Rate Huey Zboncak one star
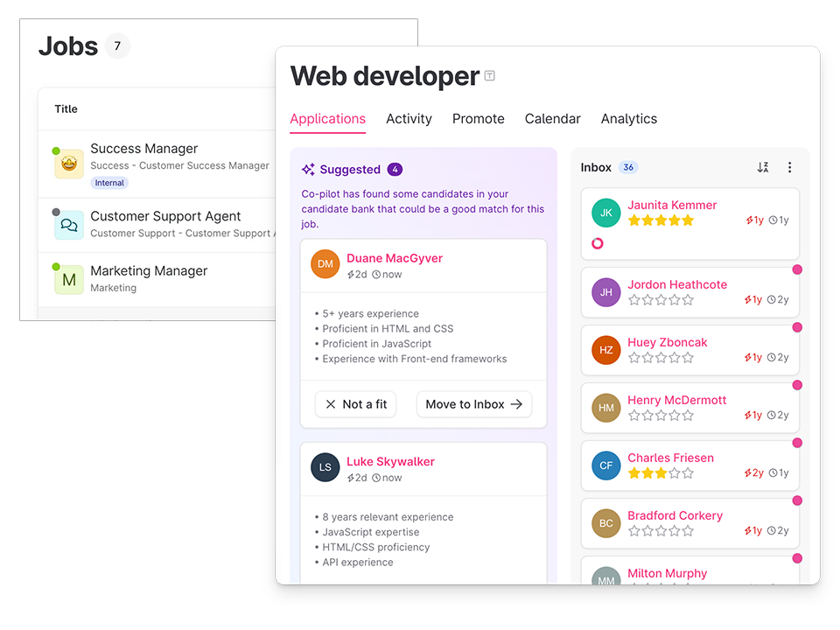 click(x=634, y=358)
